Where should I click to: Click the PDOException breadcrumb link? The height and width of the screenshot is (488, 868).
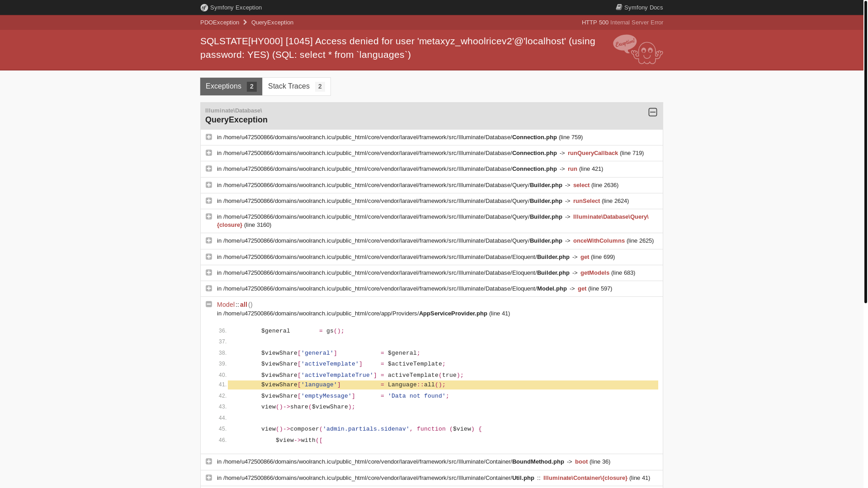[220, 22]
